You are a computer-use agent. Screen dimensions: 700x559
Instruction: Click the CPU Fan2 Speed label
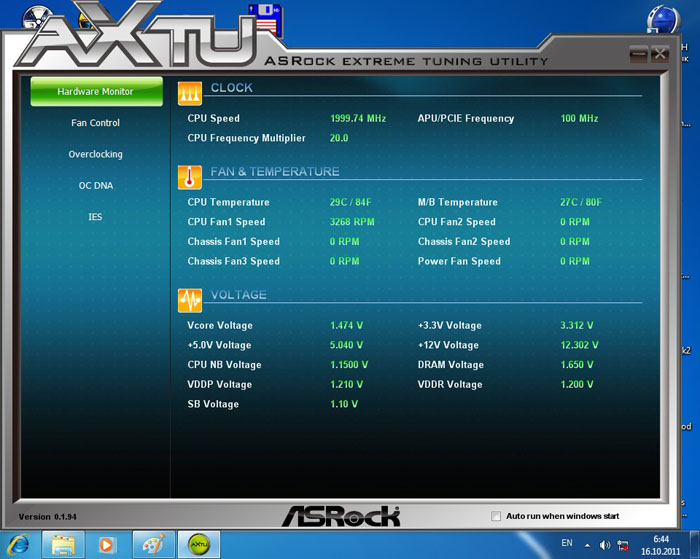coord(457,222)
